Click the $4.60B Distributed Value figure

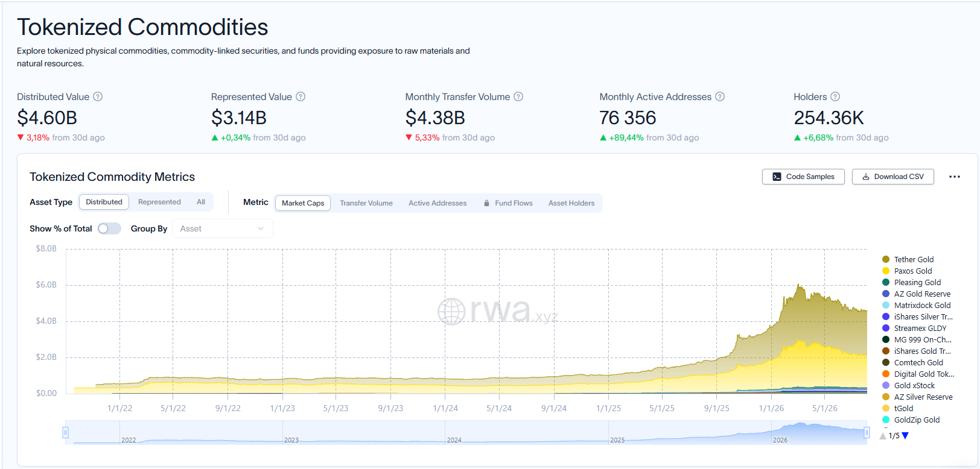47,118
